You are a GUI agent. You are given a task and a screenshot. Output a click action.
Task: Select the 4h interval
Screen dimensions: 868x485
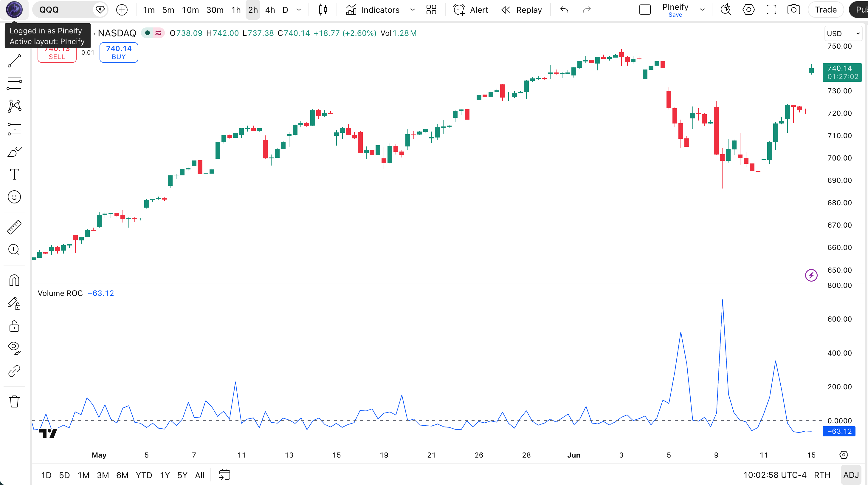(x=270, y=10)
